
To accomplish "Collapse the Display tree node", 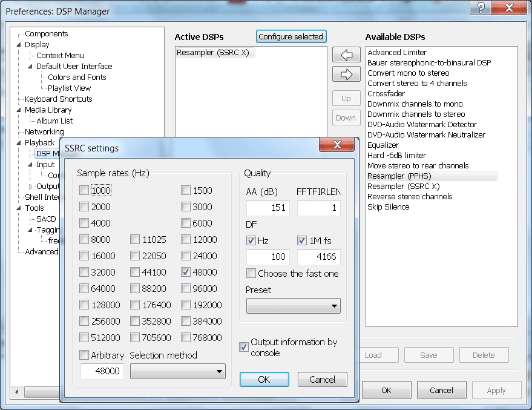I will pos(18,45).
